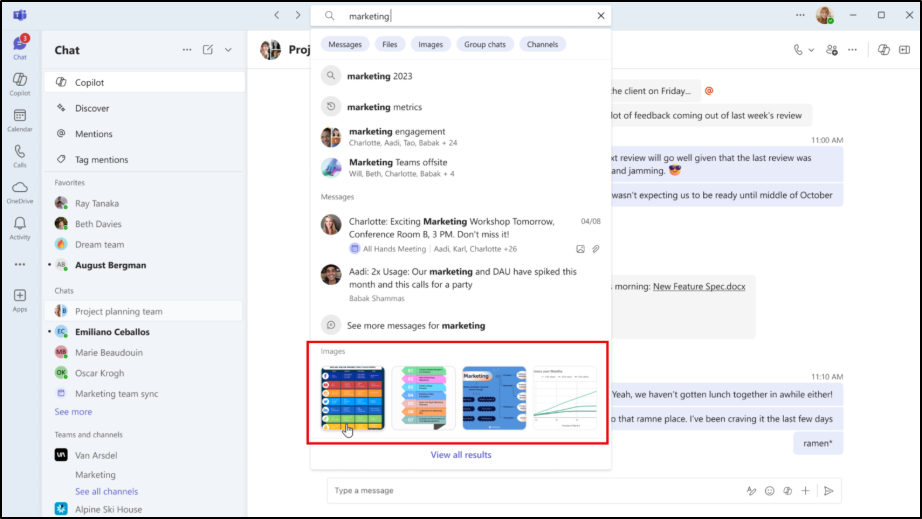The height and width of the screenshot is (519, 922).
Task: Open See more messages for marketing
Action: click(x=415, y=325)
